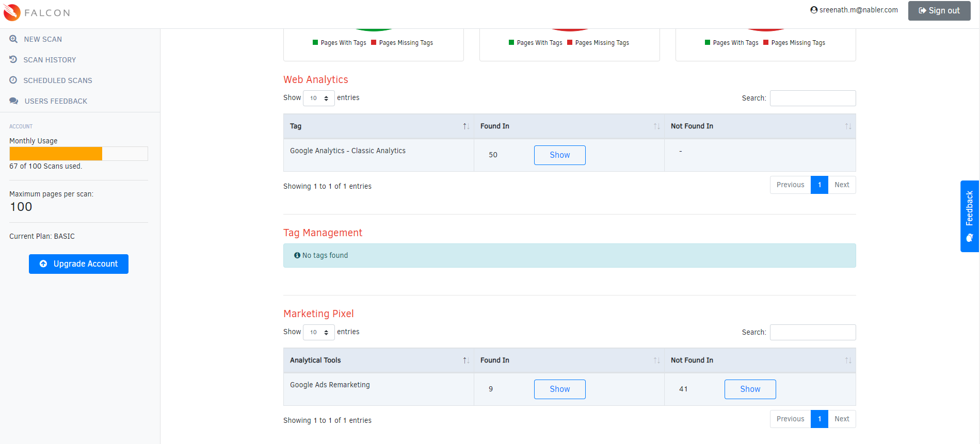Open Web Analytics entries count dropdown
The image size is (980, 444).
tap(318, 98)
